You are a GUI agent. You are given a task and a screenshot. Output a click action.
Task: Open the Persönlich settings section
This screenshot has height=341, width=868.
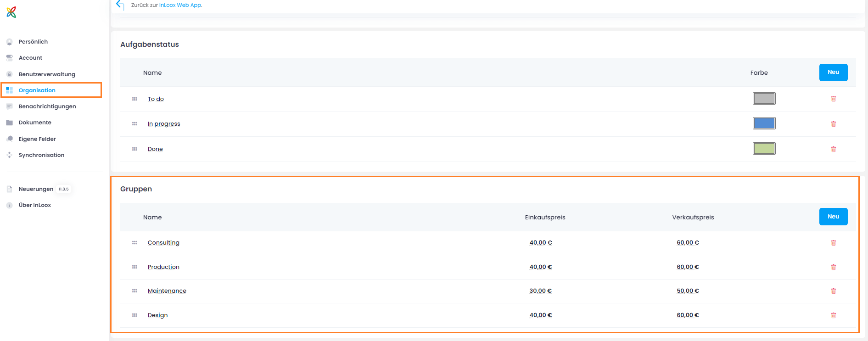click(x=33, y=42)
